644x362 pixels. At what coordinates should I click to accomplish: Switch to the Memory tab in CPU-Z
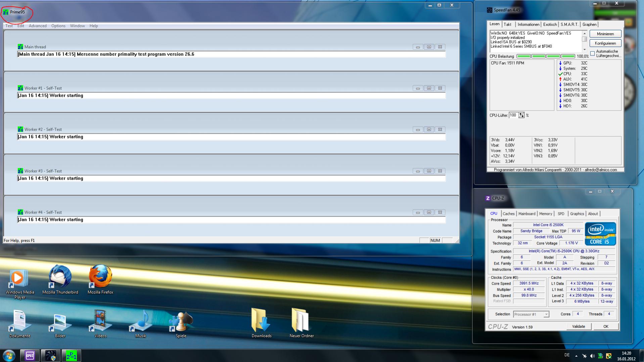[x=546, y=214]
